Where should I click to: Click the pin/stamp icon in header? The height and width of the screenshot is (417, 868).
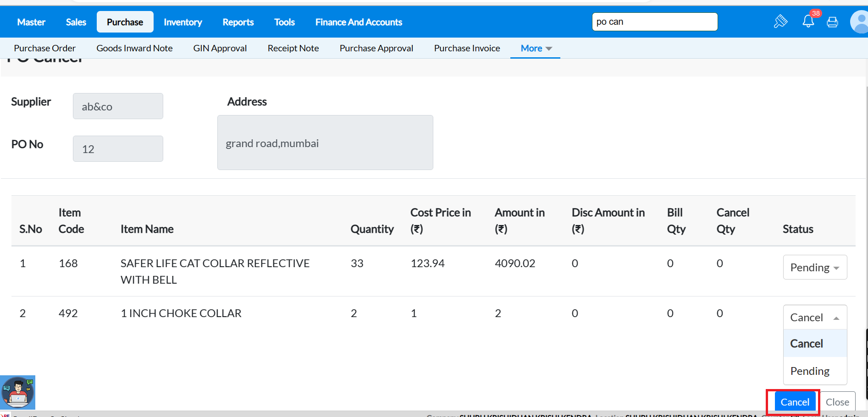780,22
